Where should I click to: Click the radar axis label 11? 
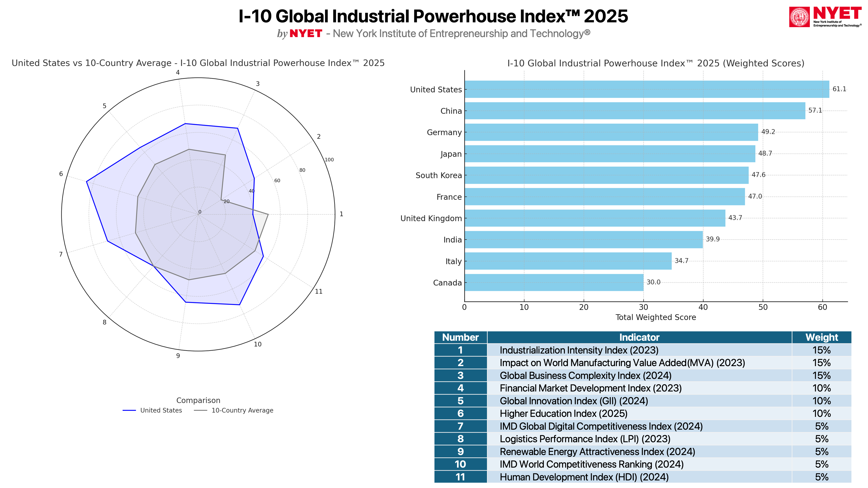click(318, 292)
